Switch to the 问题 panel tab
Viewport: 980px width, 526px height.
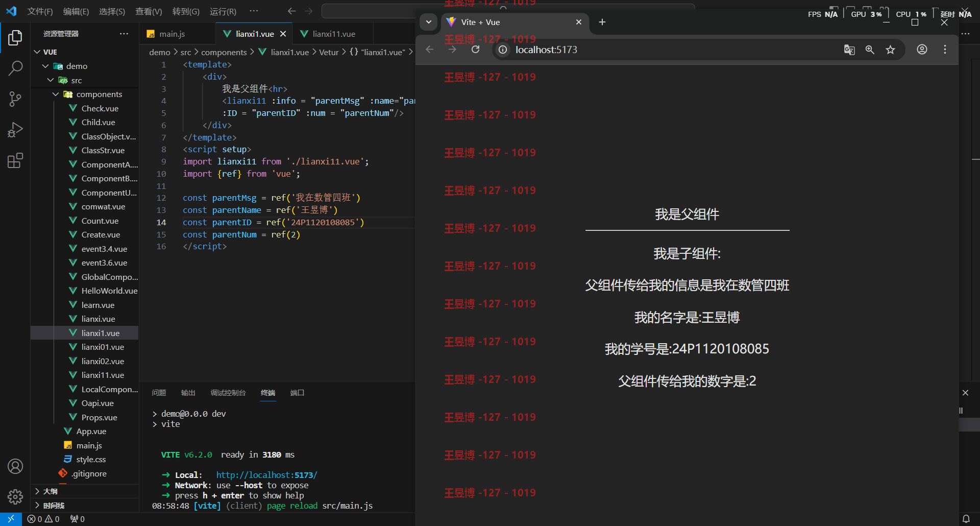point(159,393)
